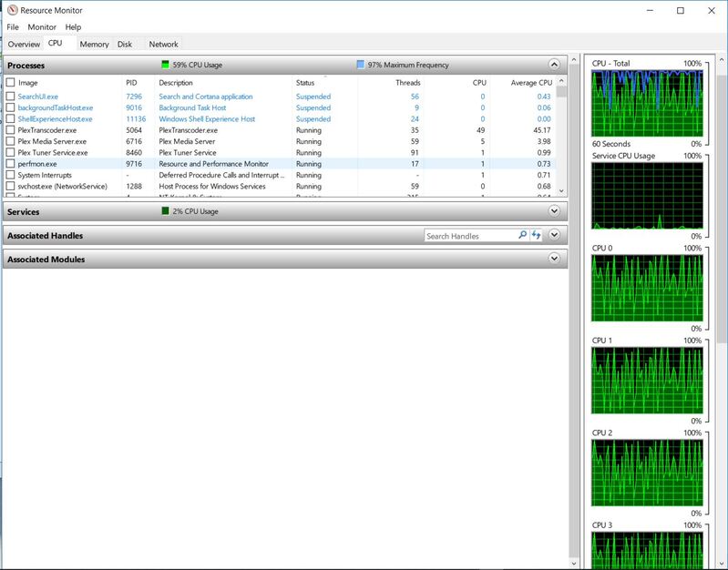The height and width of the screenshot is (570, 728).
Task: Select the SearchUI.exe process name
Action: coord(37,97)
